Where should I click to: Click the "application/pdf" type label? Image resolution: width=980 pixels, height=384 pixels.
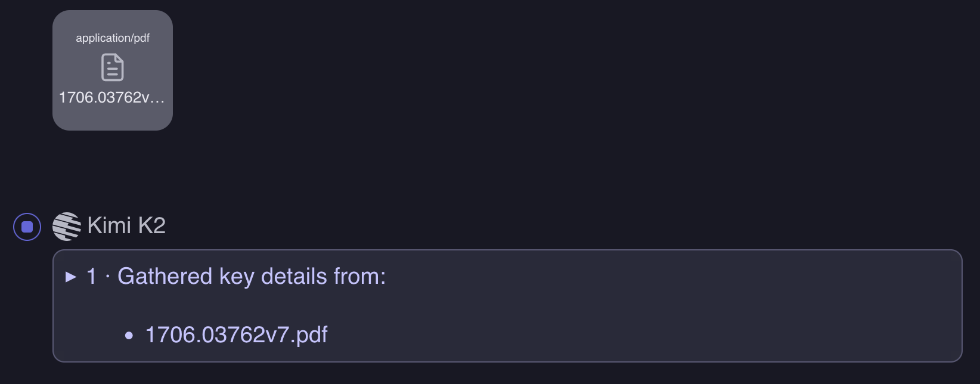(x=113, y=38)
